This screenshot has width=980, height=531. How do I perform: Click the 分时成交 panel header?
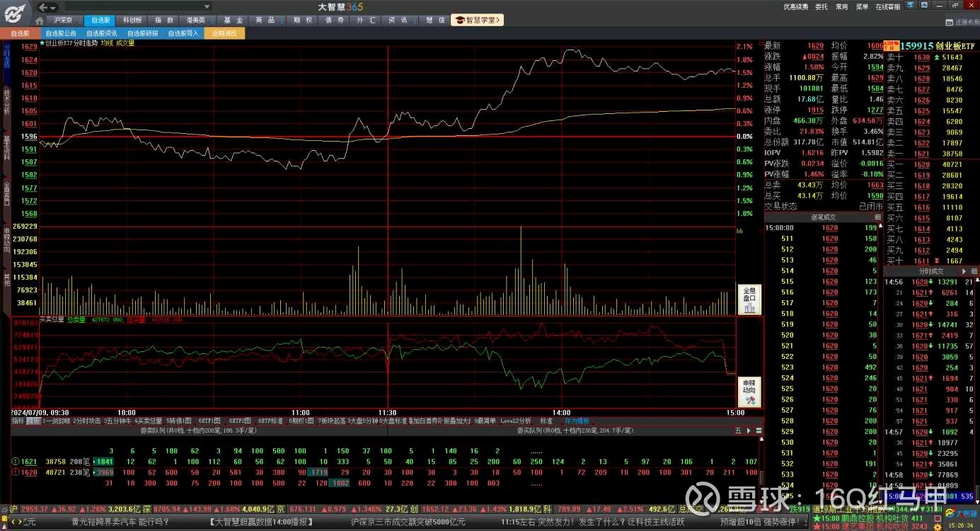(931, 271)
